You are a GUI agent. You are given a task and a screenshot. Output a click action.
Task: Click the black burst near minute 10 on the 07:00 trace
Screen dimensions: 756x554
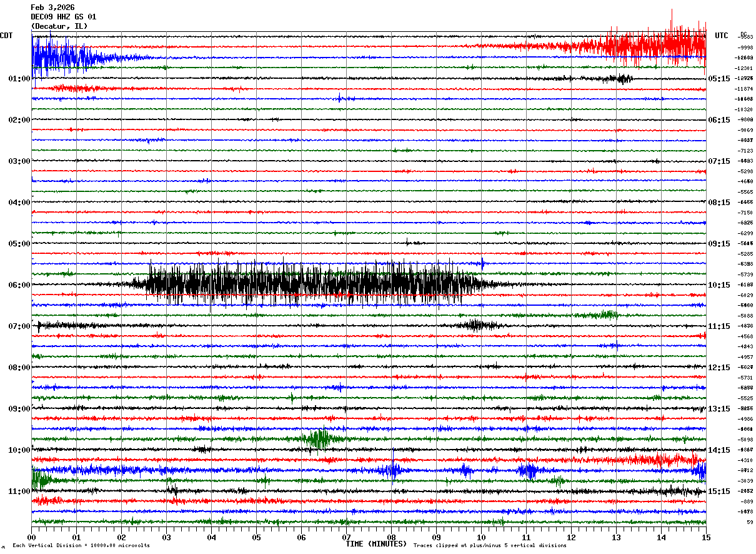point(476,325)
